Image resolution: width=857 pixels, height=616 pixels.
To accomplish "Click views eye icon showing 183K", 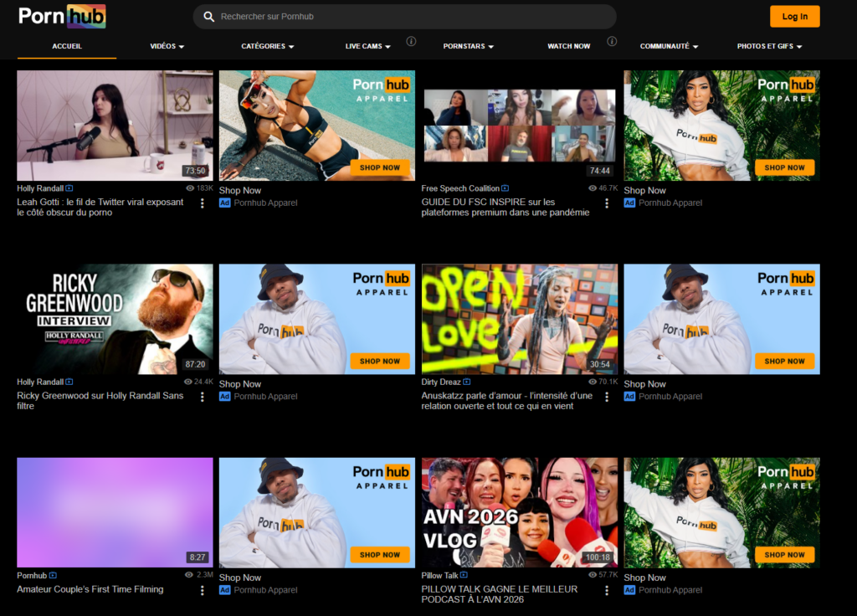I will 190,188.
